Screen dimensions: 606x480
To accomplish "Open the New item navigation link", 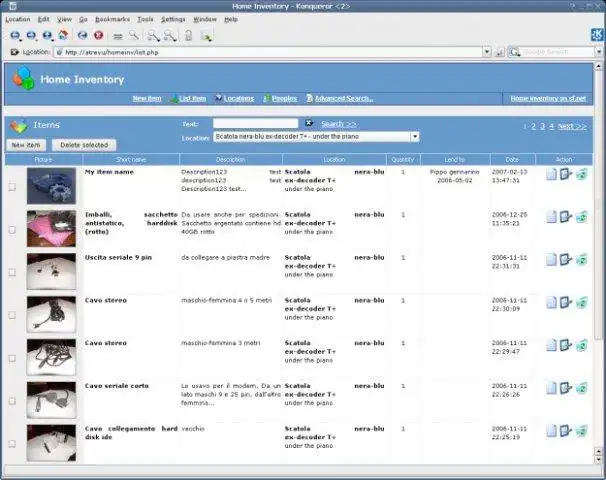I will coord(147,99).
